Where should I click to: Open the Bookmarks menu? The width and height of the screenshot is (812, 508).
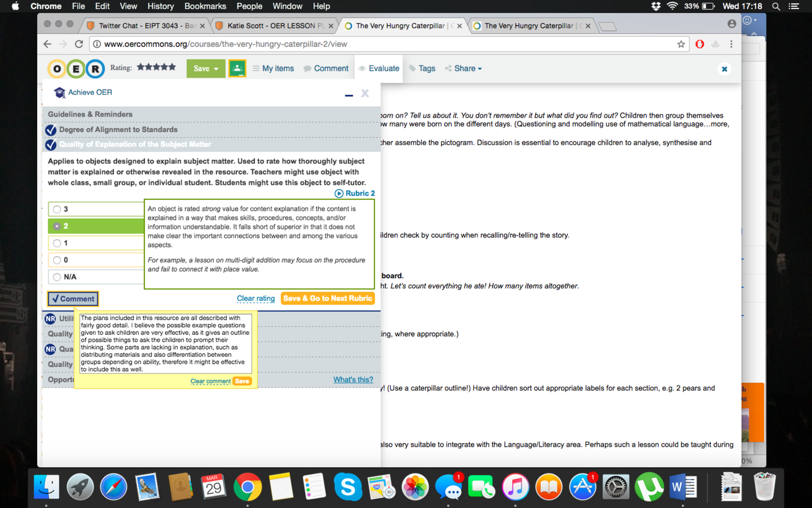click(205, 6)
